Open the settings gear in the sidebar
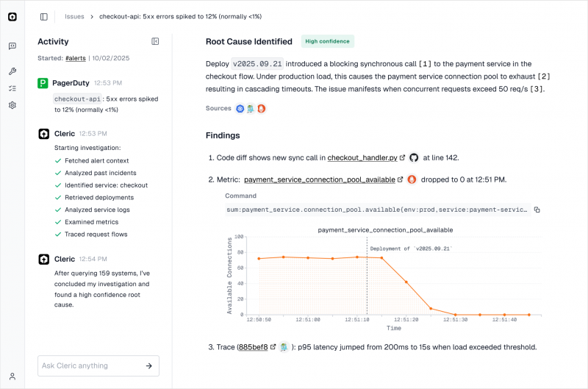 click(12, 105)
